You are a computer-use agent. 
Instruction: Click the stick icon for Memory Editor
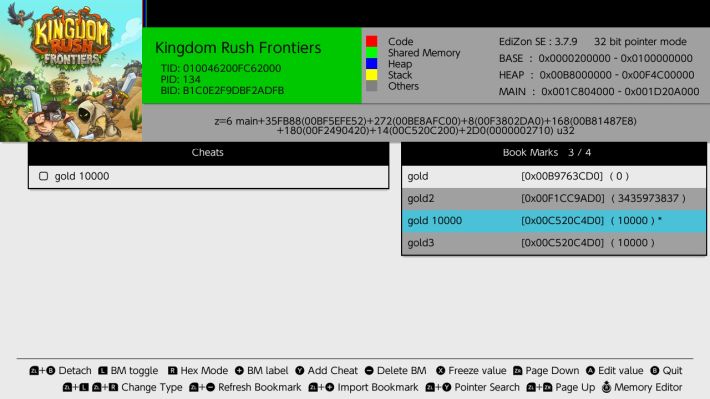coord(606,387)
